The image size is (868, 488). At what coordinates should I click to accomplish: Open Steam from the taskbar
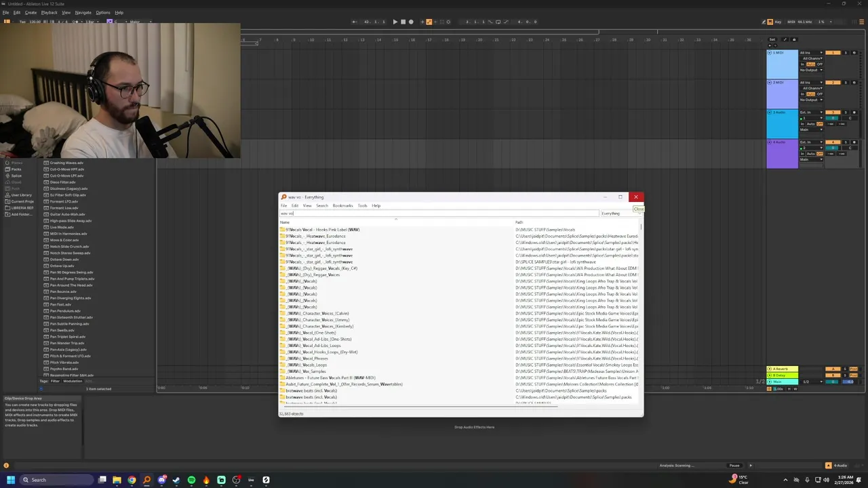click(x=176, y=480)
